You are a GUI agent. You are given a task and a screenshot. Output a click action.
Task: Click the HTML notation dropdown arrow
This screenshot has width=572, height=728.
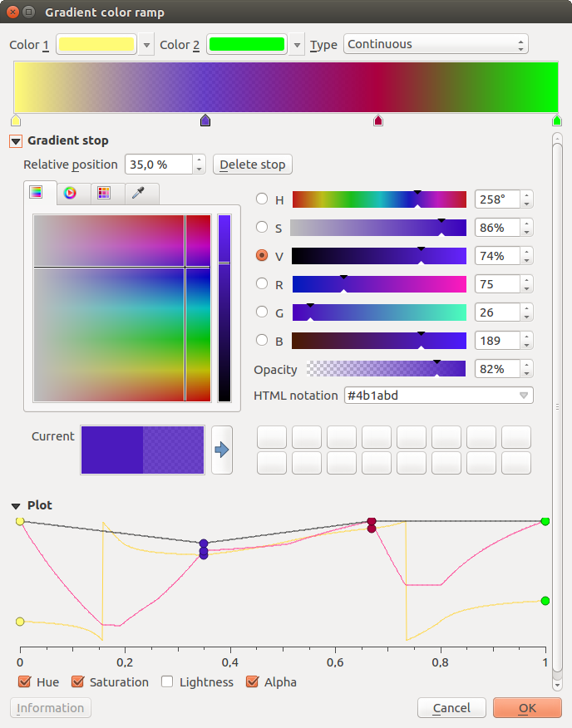point(524,396)
